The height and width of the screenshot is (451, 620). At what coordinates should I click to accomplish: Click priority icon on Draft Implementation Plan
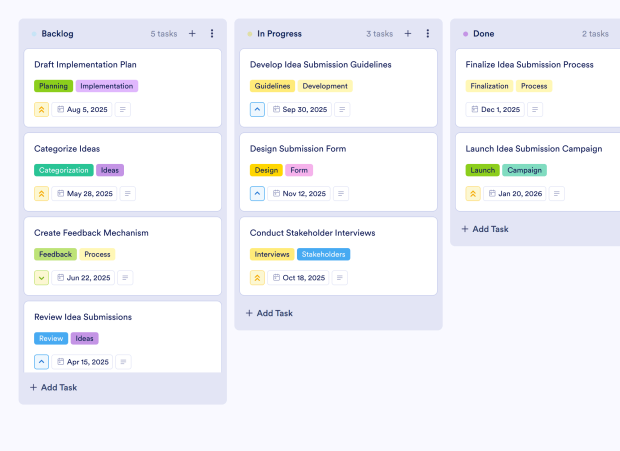click(42, 110)
